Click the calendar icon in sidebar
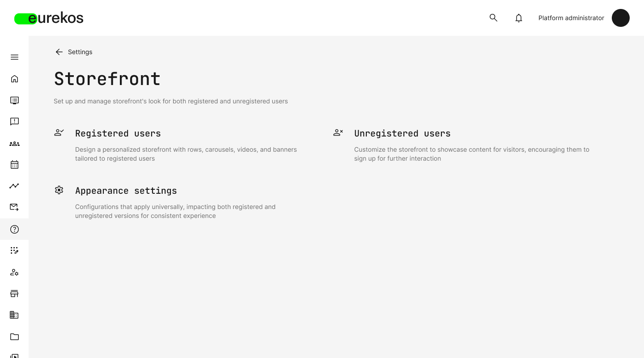Screen dimensions: 644x358 (14, 165)
